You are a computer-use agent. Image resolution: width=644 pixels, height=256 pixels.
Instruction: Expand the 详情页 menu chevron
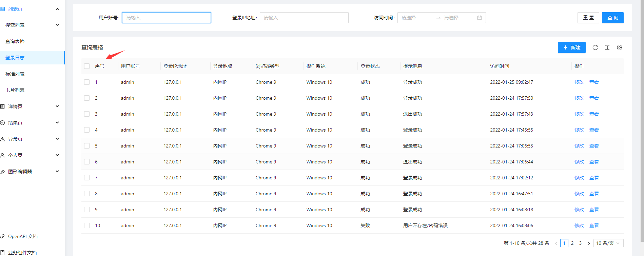57,106
